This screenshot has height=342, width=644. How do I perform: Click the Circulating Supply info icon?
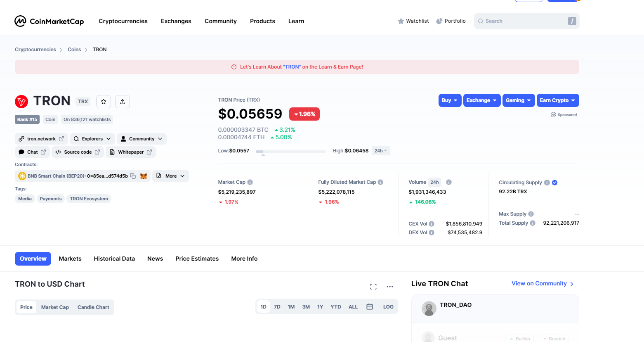[547, 183]
